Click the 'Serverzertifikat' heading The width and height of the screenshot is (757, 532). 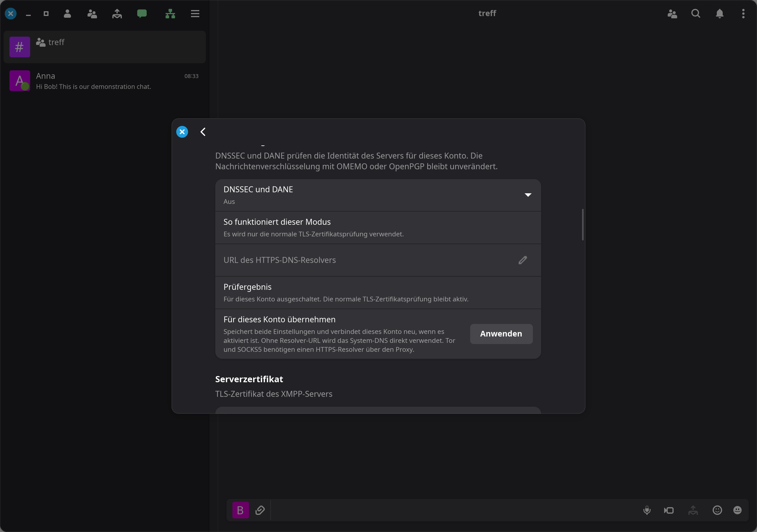249,379
